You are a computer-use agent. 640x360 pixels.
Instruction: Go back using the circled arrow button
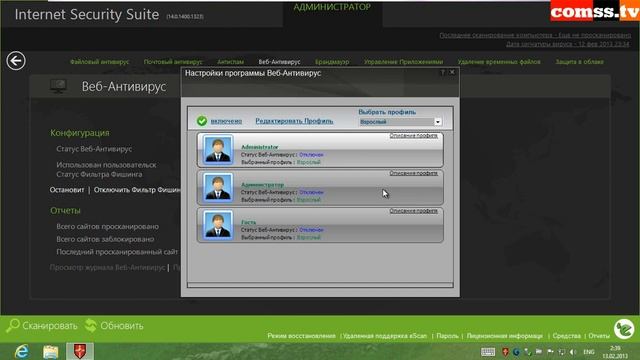click(16, 61)
